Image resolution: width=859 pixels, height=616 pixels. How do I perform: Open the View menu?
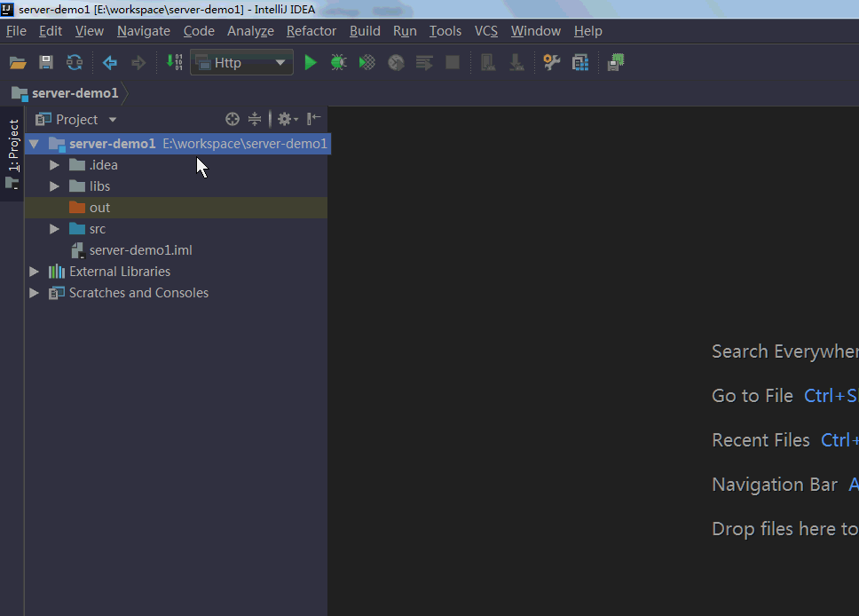[x=90, y=31]
